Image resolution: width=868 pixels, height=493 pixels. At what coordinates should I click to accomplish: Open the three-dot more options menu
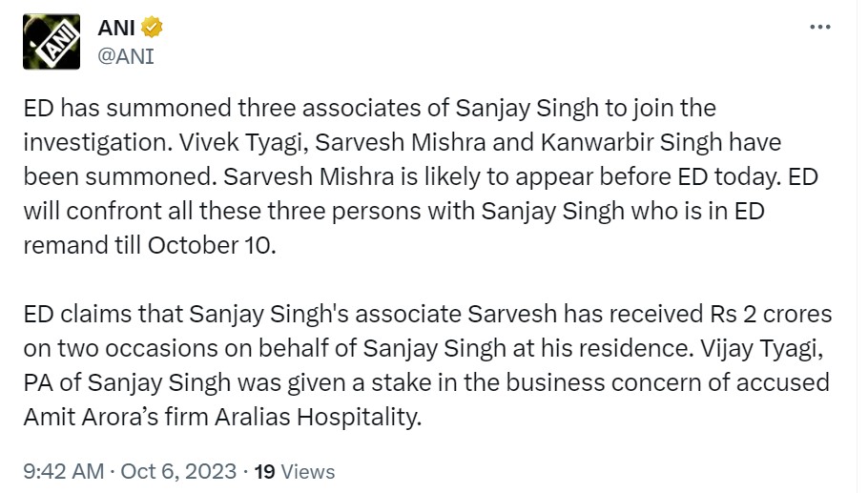819,28
